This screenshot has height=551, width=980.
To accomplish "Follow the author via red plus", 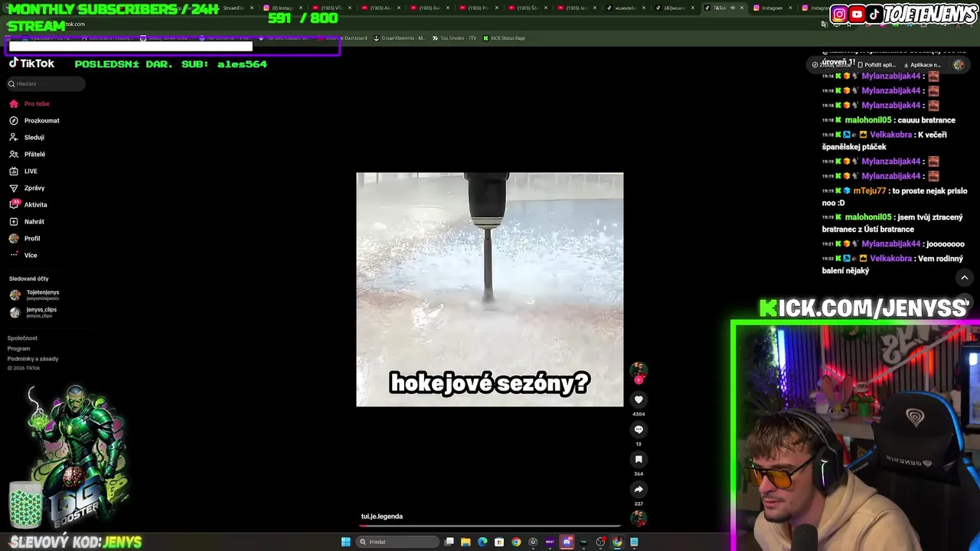I will [x=639, y=380].
